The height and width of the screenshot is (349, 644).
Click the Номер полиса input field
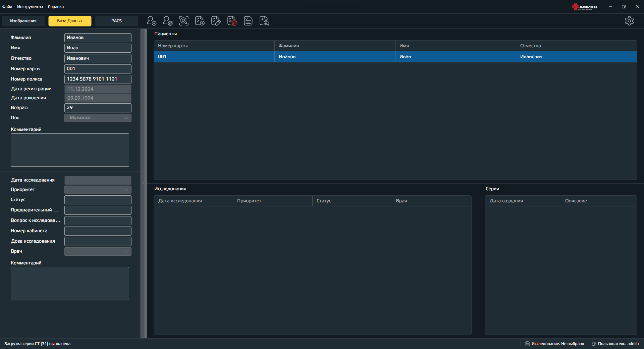pos(98,79)
